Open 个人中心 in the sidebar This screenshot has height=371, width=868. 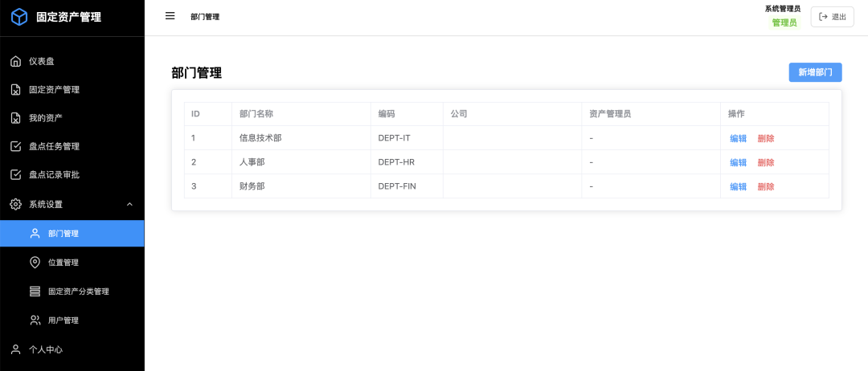(72, 349)
